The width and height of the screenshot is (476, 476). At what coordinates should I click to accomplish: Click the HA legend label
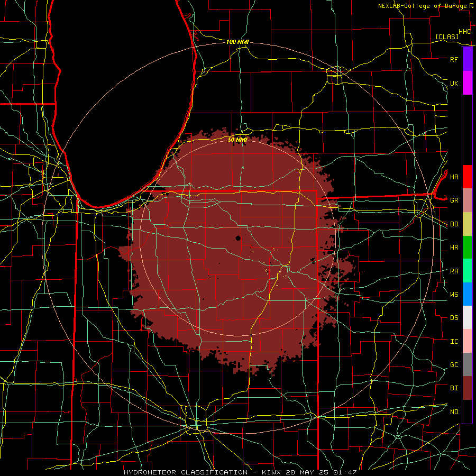click(x=454, y=177)
